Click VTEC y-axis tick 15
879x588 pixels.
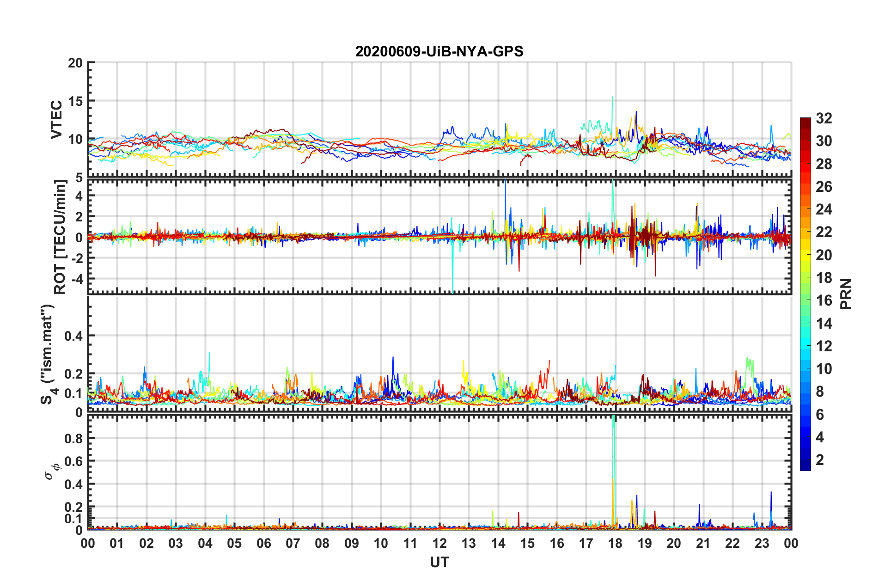point(76,101)
